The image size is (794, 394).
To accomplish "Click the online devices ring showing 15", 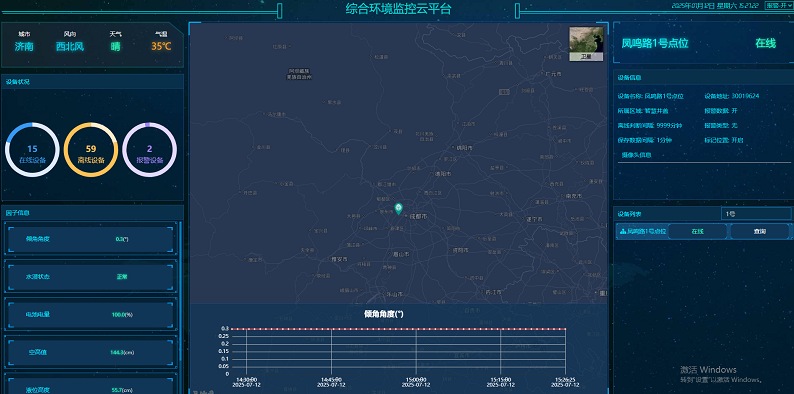I will point(32,150).
